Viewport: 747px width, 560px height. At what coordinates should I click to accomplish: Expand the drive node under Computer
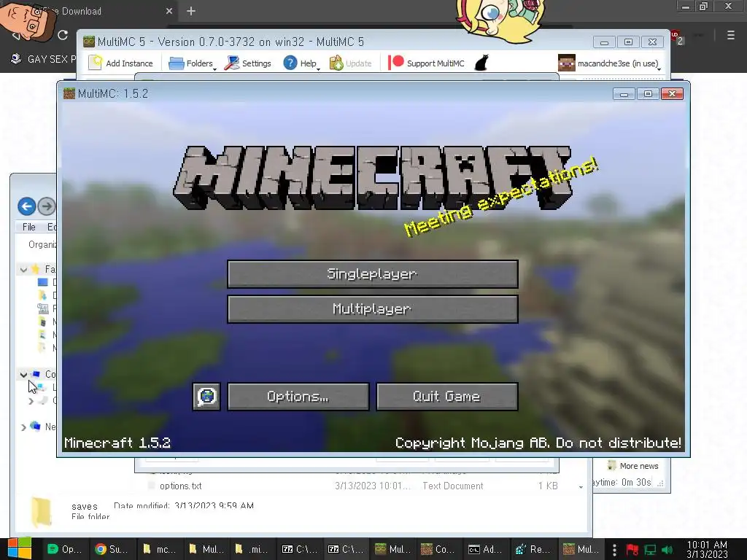(31, 401)
